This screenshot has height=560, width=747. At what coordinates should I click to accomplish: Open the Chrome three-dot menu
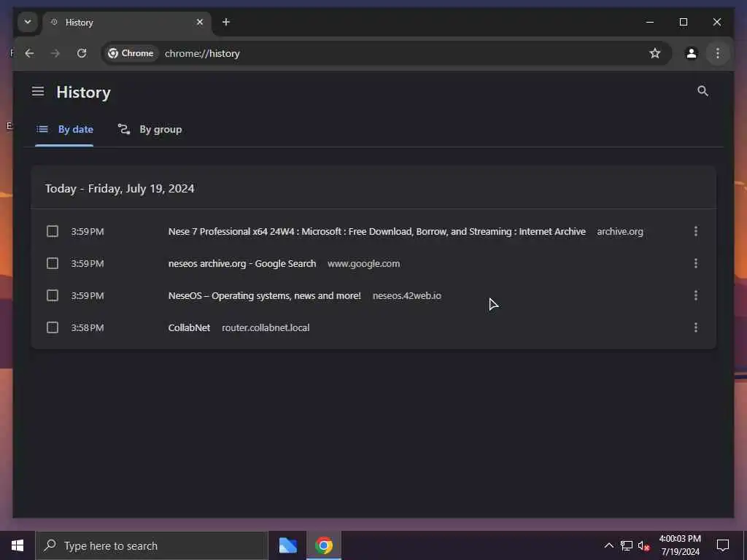(x=717, y=53)
